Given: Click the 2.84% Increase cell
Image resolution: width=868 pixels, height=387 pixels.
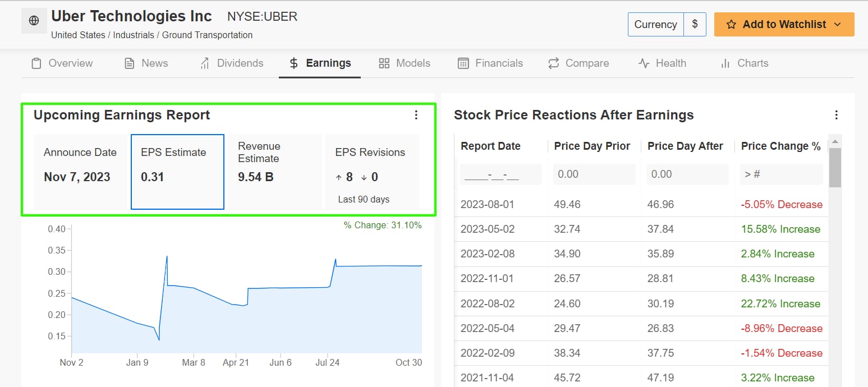Looking at the screenshot, I should [x=777, y=254].
